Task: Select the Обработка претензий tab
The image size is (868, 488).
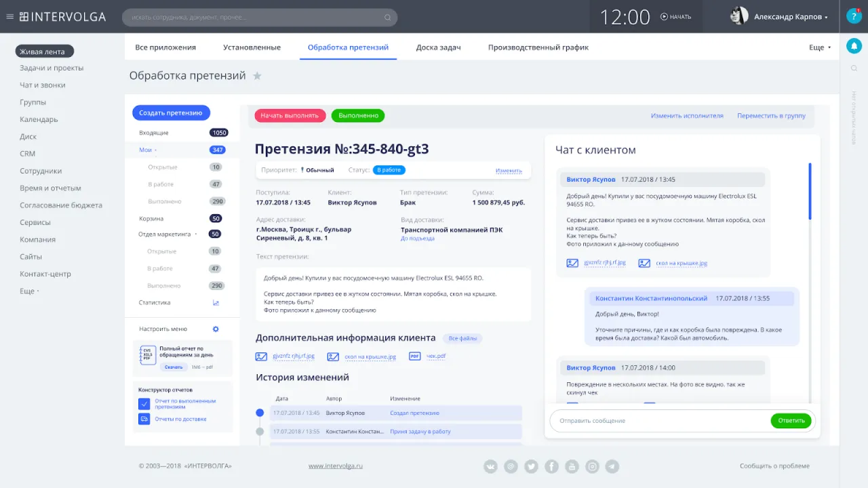Action: 348,47
